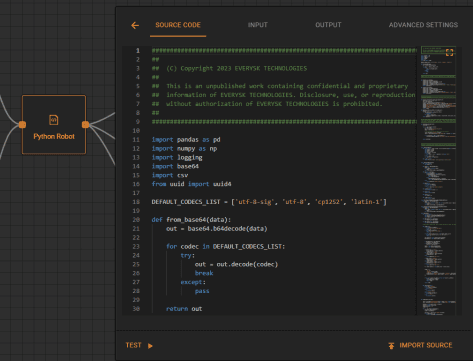Switch to the INPUT tab

tap(257, 25)
